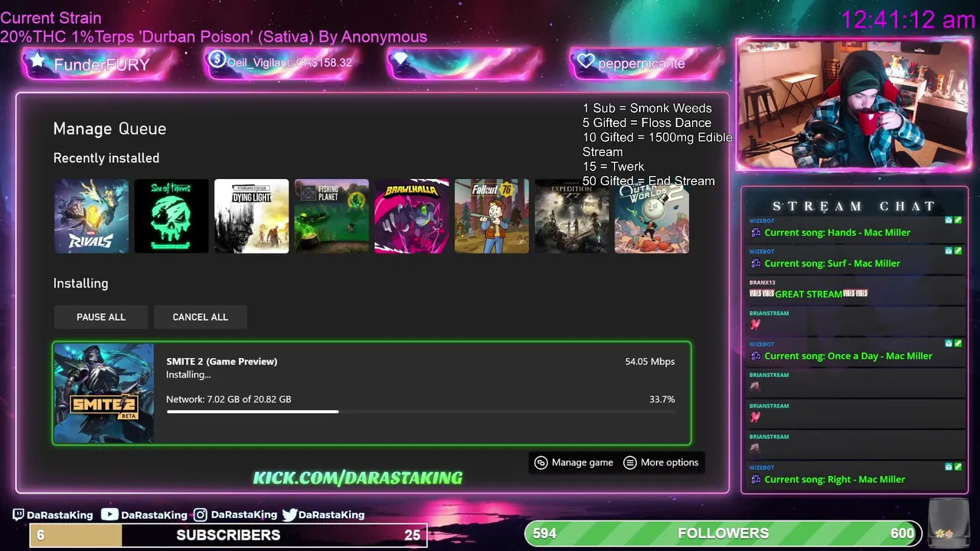
Task: Click the Twitch icon beside DaRastaKing
Action: pos(18,515)
